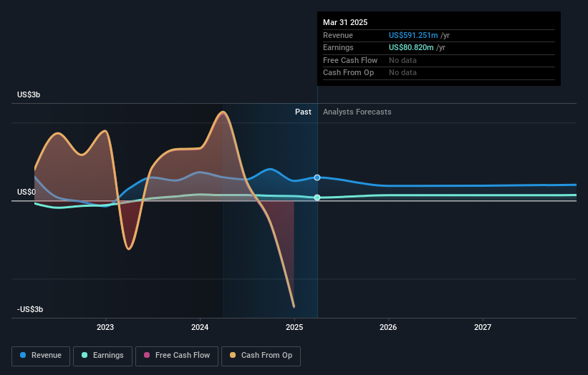The width and height of the screenshot is (588, 375).
Task: Click the blue Revenue legend dot
Action: pyautogui.click(x=23, y=355)
